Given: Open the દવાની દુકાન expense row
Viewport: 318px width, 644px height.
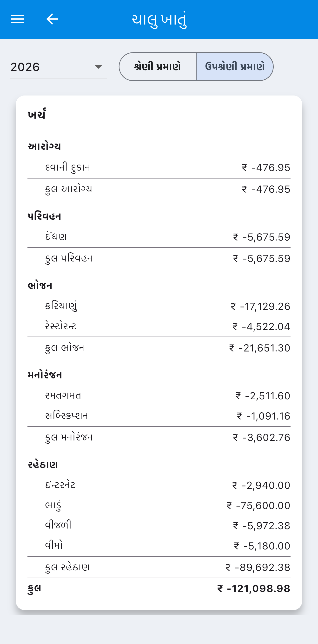Looking at the screenshot, I should (x=159, y=167).
